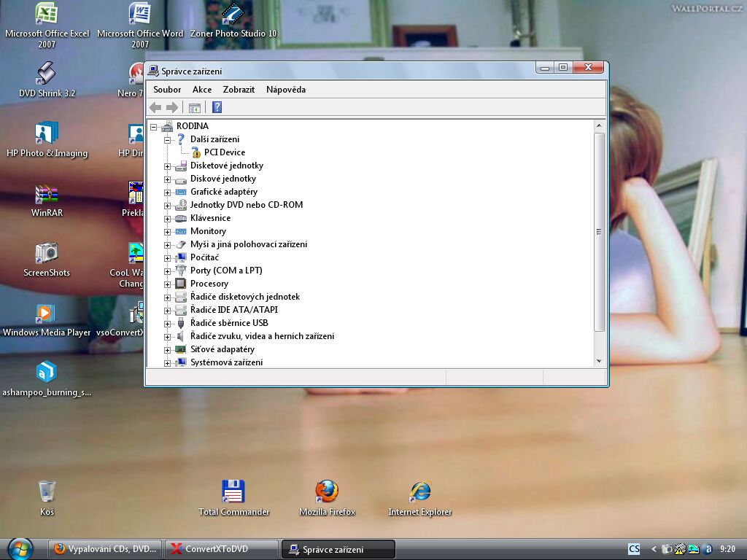Switch to ConvertXToDVD taskbar button
This screenshot has width=747, height=560.
click(x=222, y=549)
